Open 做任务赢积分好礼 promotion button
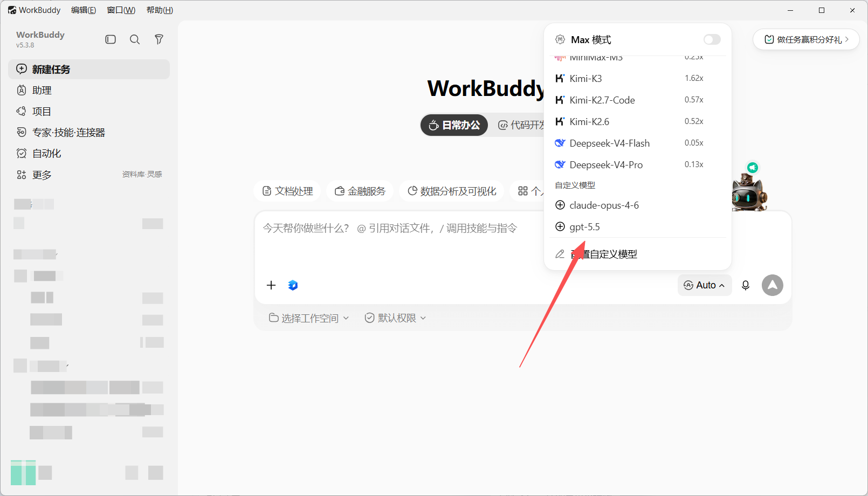Image resolution: width=868 pixels, height=496 pixels. tap(806, 39)
